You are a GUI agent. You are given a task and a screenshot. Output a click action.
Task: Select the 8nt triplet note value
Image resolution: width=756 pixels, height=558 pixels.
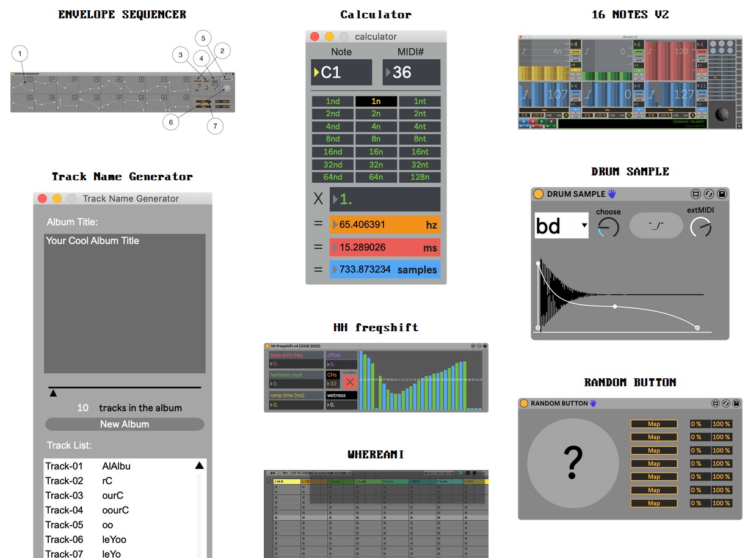click(x=420, y=139)
